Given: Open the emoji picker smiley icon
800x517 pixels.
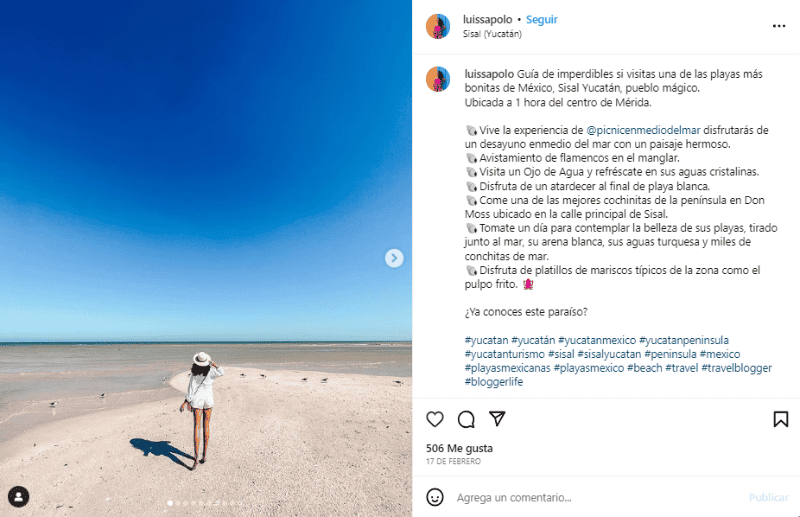Looking at the screenshot, I should pos(435,497).
